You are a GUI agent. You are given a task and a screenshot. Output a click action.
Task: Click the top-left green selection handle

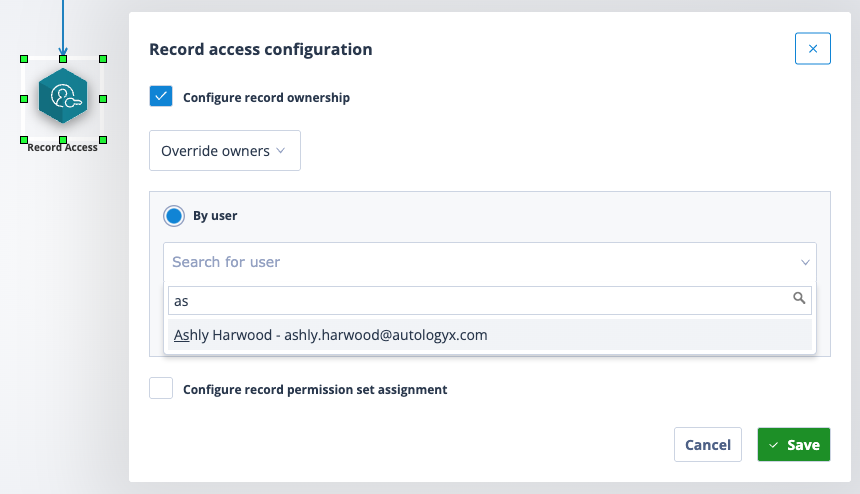pyautogui.click(x=24, y=59)
